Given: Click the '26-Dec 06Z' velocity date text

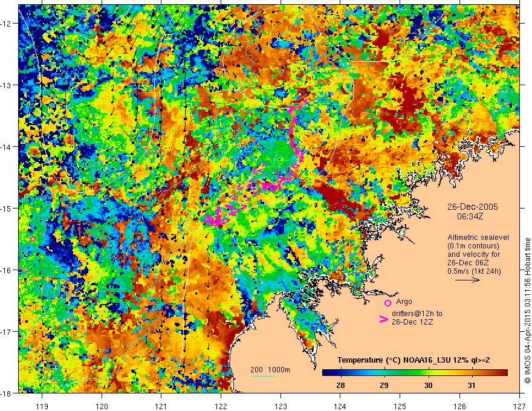Looking at the screenshot, I should 468,263.
